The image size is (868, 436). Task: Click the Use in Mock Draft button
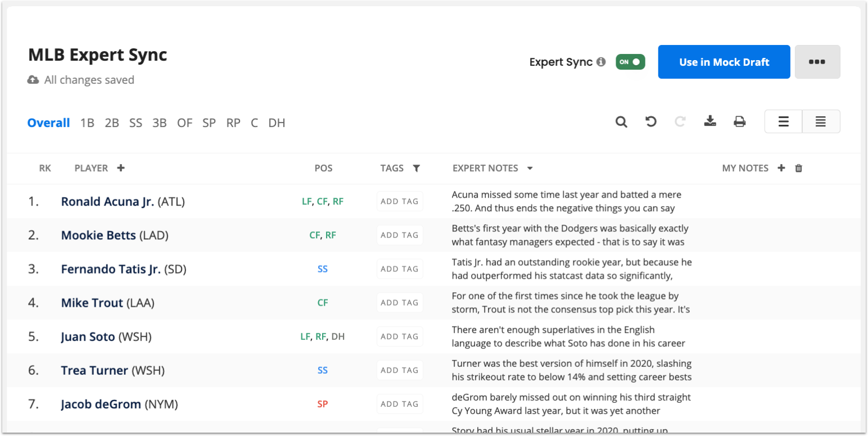pyautogui.click(x=724, y=62)
